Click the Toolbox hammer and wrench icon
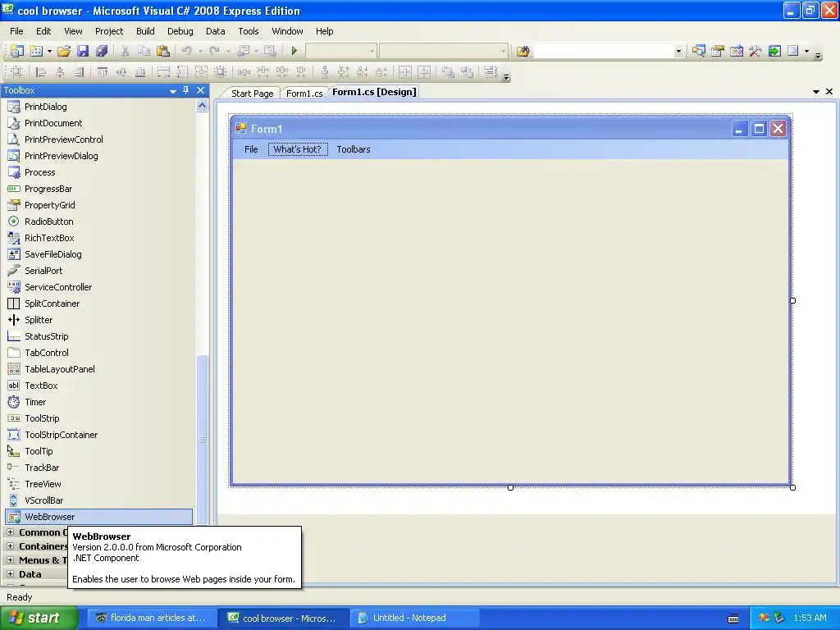 click(756, 51)
